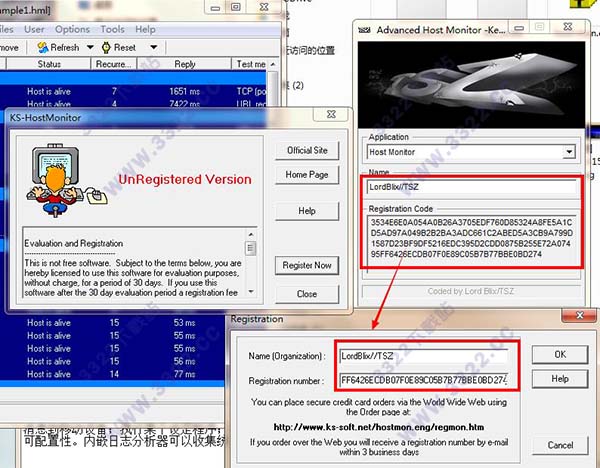This screenshot has height=468, width=600.
Task: Click the Register Now button
Action: (x=307, y=265)
